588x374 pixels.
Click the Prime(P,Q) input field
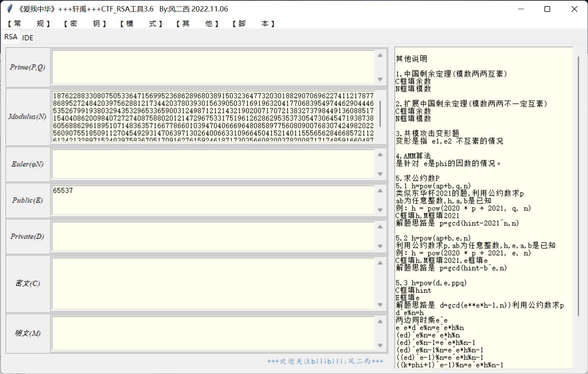213,67
